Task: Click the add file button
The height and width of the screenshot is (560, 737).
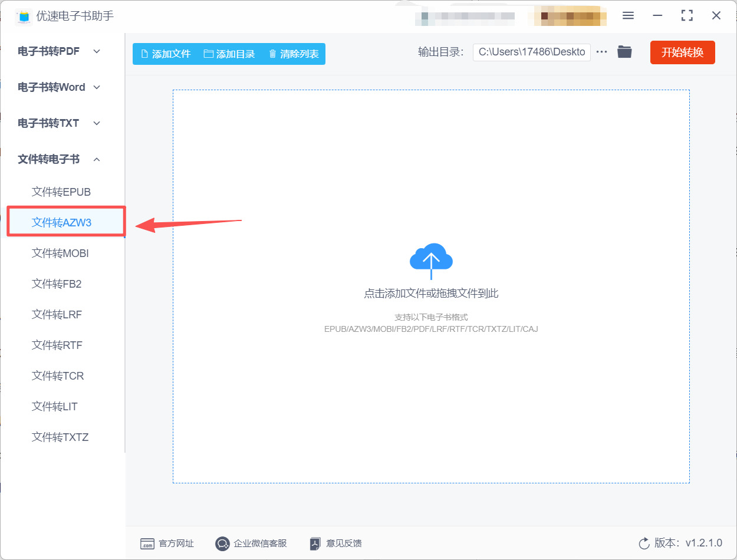Action: [x=166, y=54]
